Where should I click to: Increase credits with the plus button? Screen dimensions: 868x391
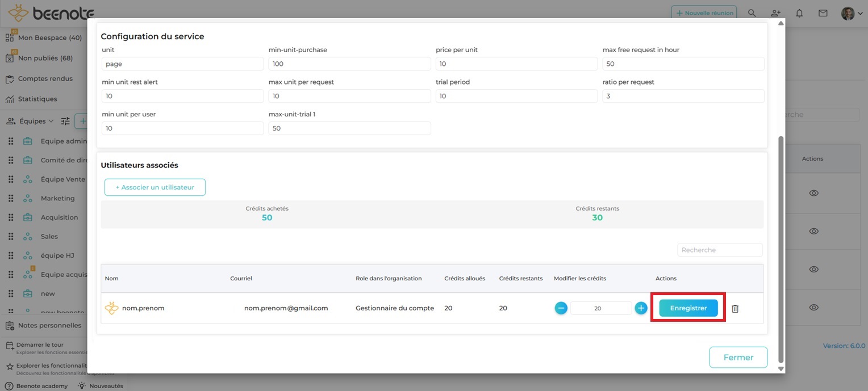(641, 308)
